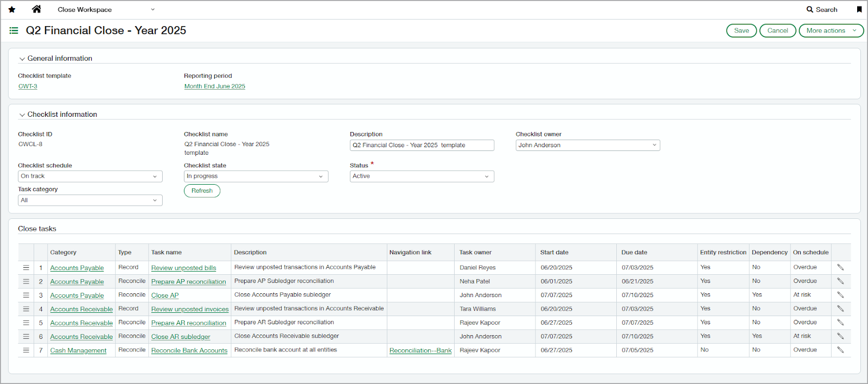
Task: Open the Reconciliation--Bank navigation link
Action: [x=420, y=351]
